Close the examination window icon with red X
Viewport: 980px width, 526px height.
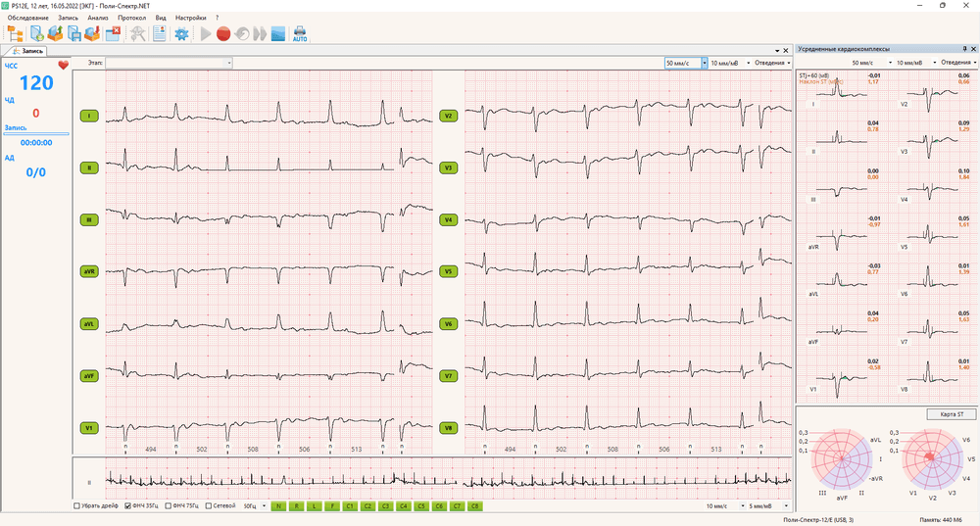click(x=113, y=33)
